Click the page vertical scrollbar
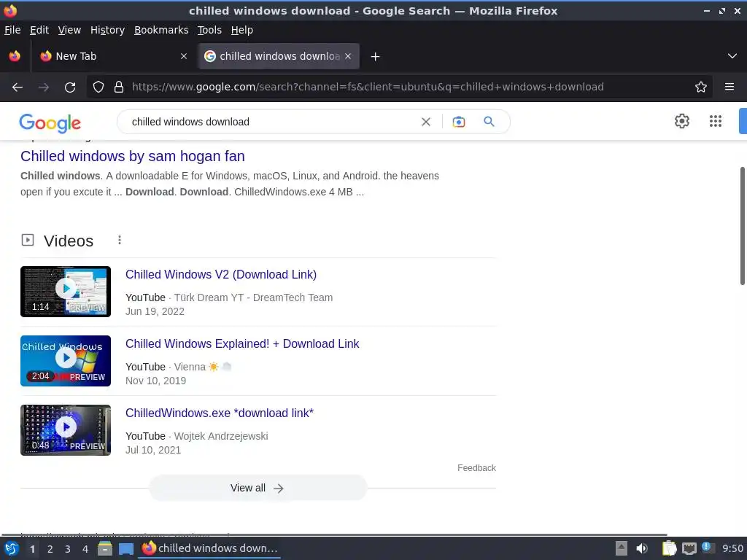Viewport: 747px width, 560px height. tap(742, 226)
